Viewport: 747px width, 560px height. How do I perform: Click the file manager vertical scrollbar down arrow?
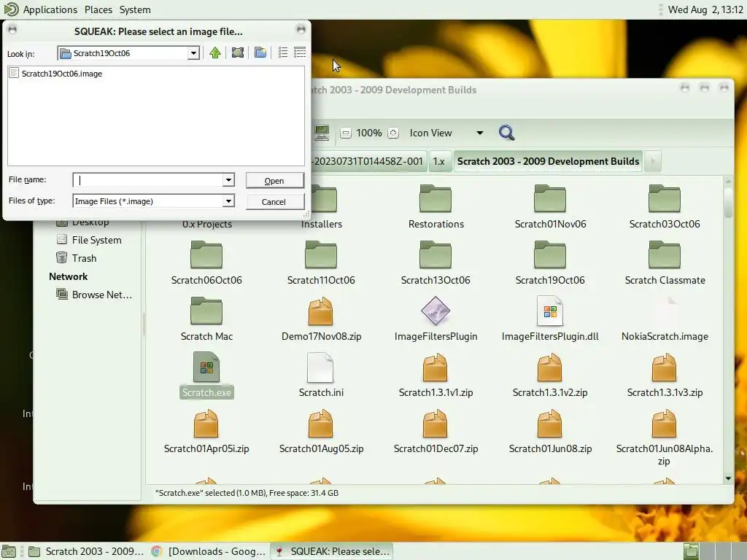[x=728, y=478]
